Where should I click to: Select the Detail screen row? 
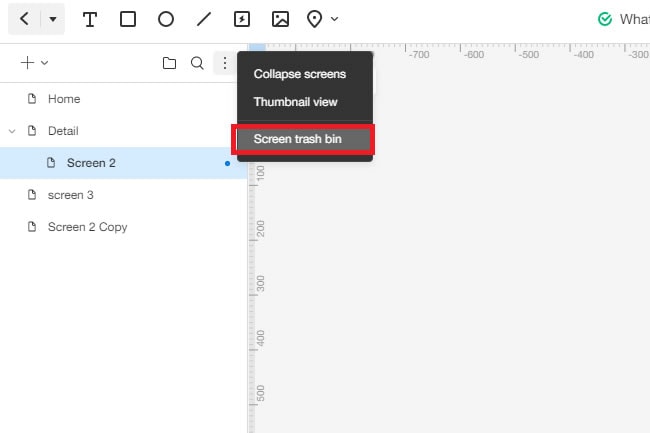pyautogui.click(x=124, y=131)
